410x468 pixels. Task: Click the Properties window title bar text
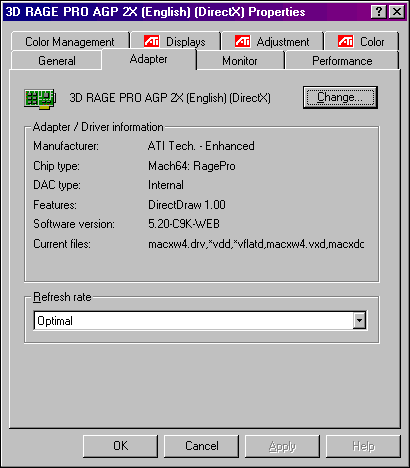coord(155,12)
